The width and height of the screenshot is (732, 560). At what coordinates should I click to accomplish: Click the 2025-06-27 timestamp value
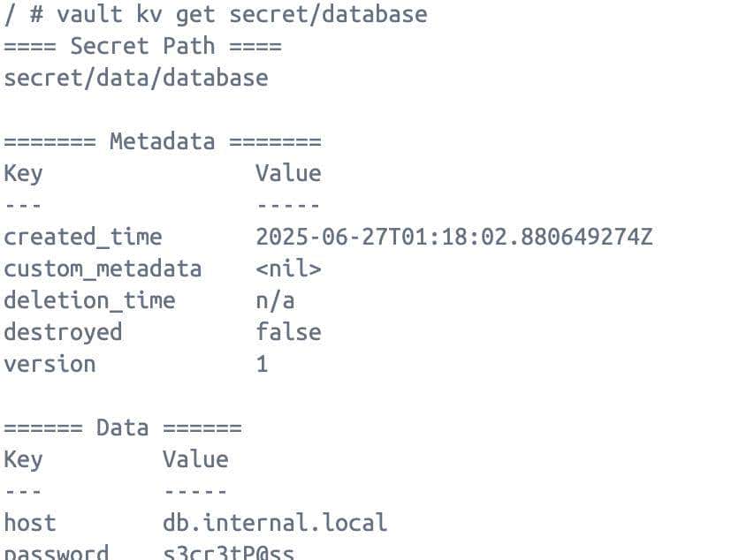click(x=454, y=237)
